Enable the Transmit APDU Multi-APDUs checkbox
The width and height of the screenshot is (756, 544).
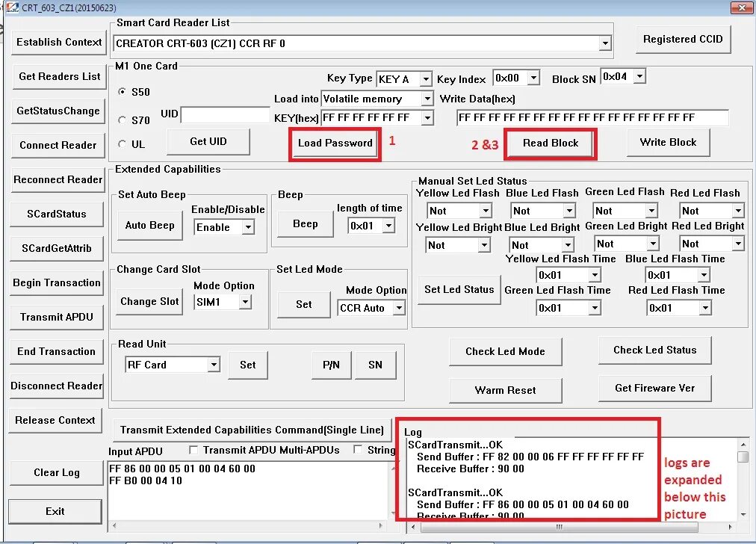pos(193,450)
